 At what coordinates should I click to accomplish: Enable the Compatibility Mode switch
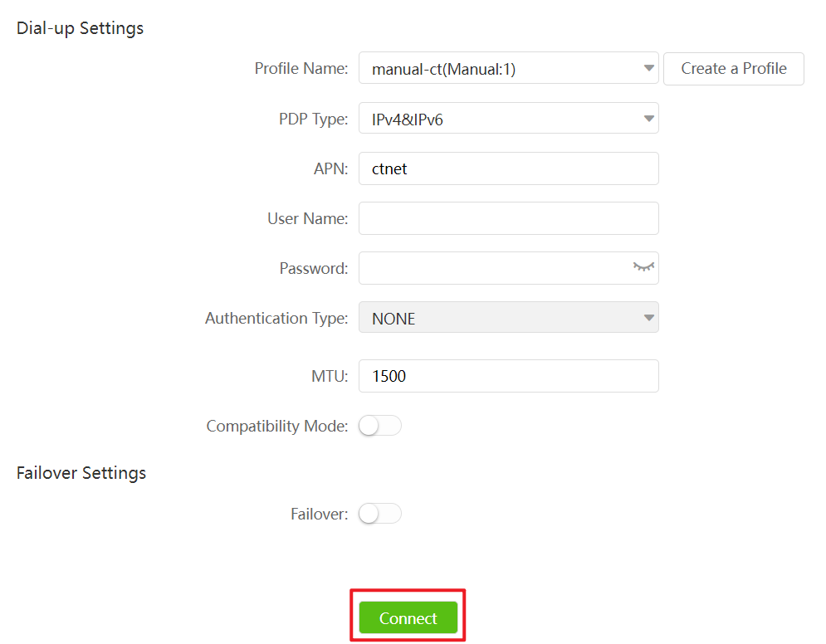tap(379, 426)
